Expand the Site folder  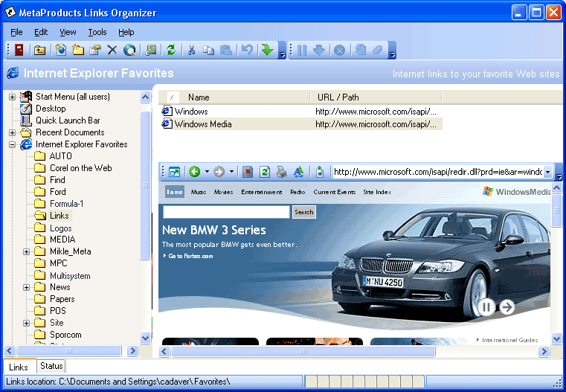point(26,323)
